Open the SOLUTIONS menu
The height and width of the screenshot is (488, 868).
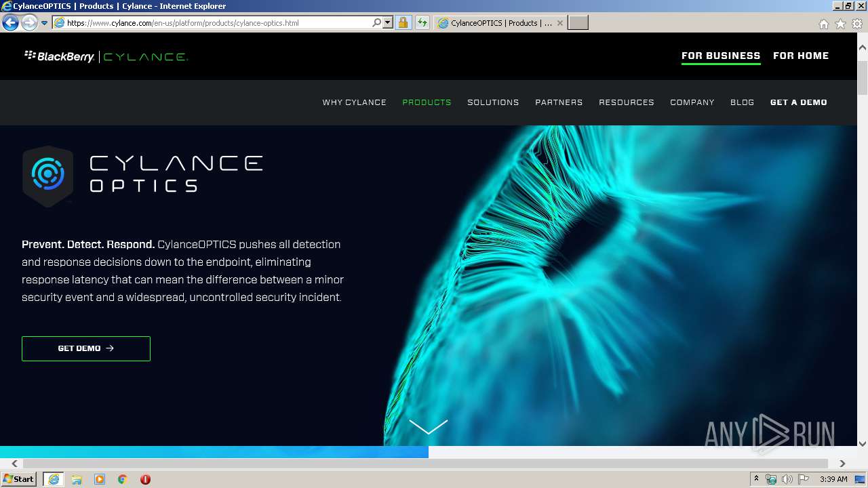point(493,102)
